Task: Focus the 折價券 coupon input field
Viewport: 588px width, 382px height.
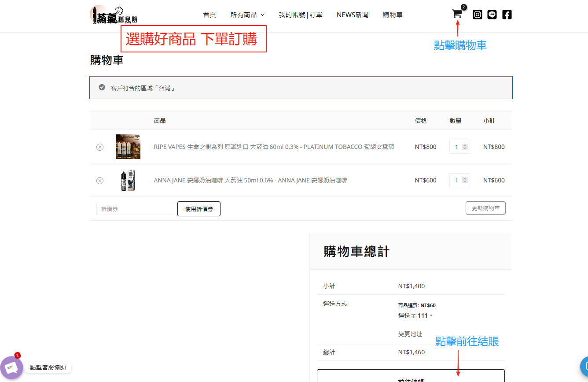Action: [x=135, y=209]
